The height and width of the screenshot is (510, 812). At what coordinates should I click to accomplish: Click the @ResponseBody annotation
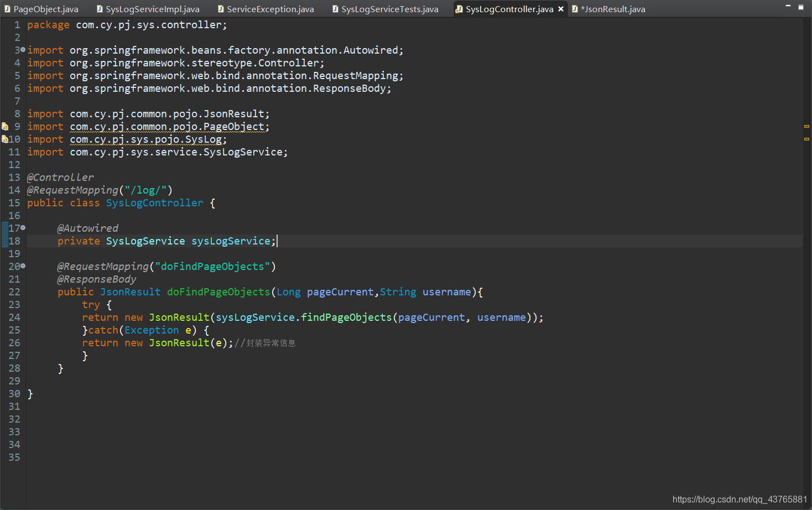click(97, 279)
